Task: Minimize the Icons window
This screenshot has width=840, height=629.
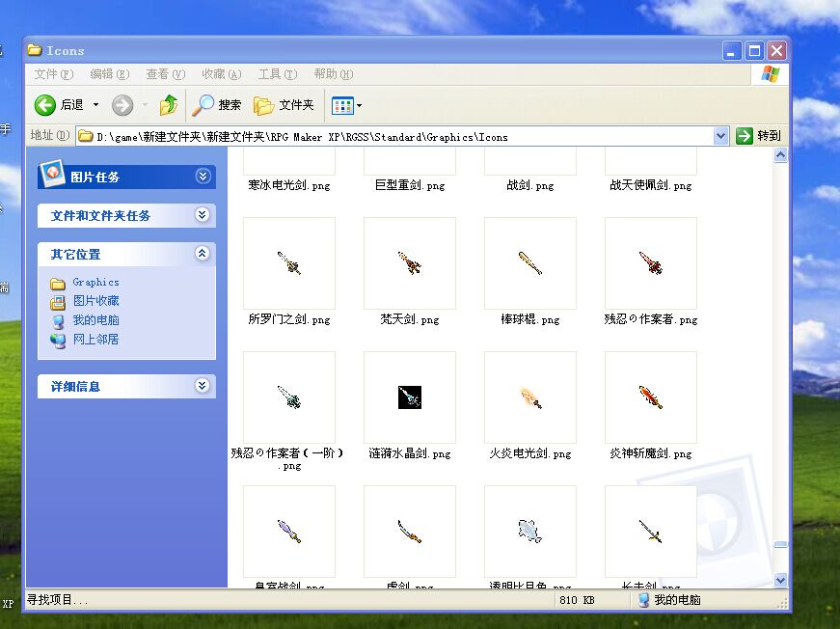Action: point(732,51)
